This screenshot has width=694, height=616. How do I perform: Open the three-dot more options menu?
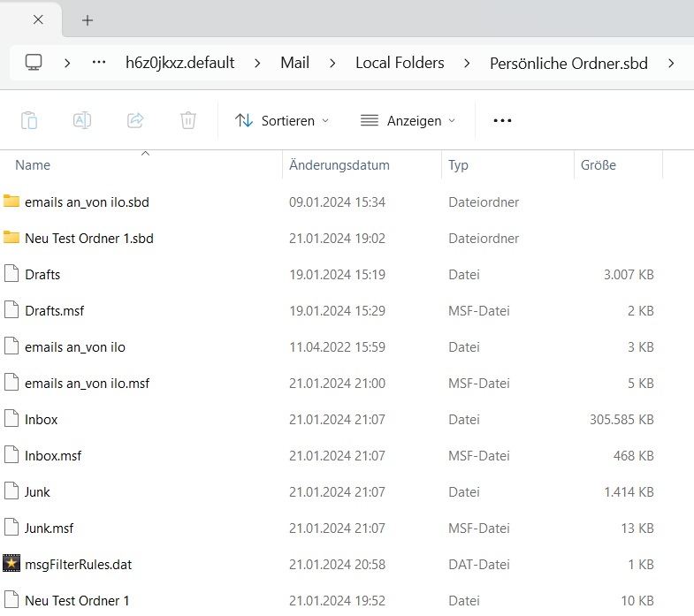(x=502, y=120)
